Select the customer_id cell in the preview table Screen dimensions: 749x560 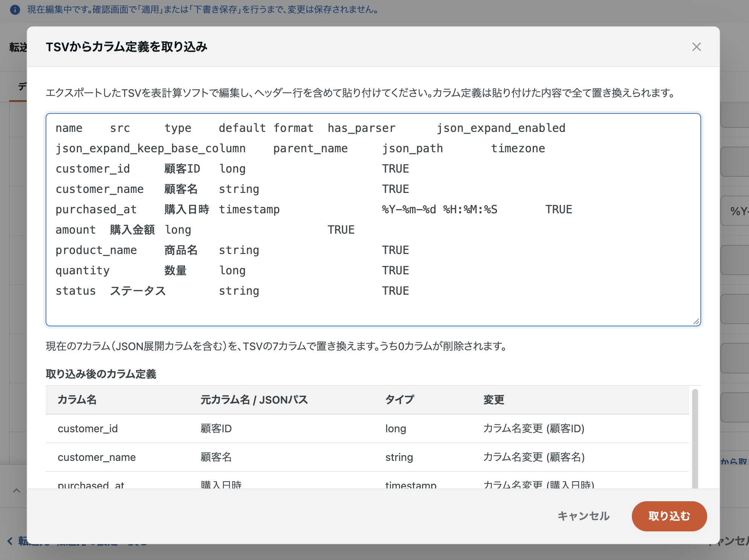pos(88,428)
